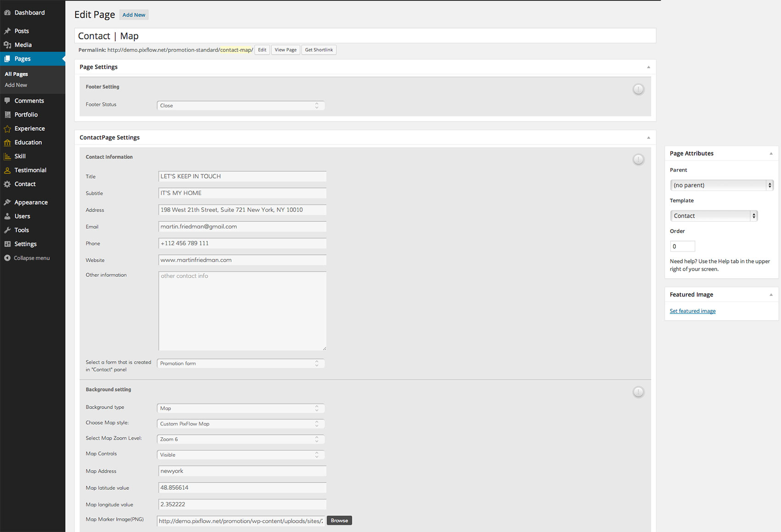Click the Experience star icon
The image size is (781, 532).
(7, 129)
